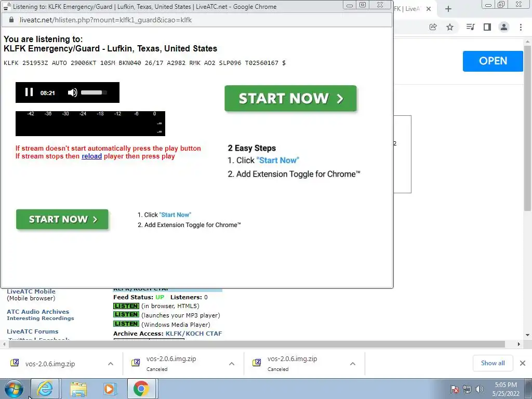Open Interesting Recordings link
The image size is (532, 399).
point(41,318)
